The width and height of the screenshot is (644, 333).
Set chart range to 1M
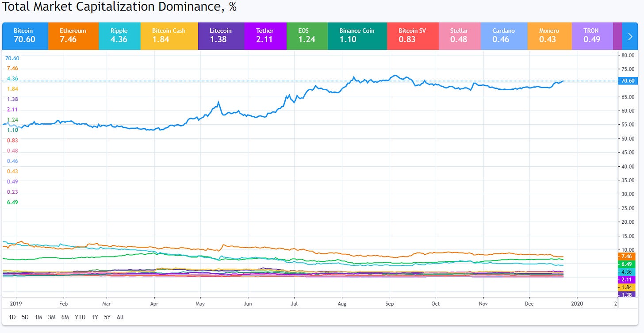pyautogui.click(x=38, y=317)
